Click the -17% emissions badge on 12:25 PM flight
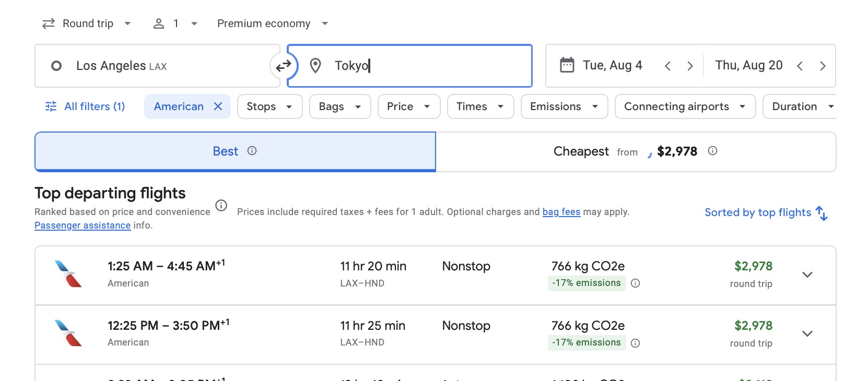The image size is (868, 381). (x=587, y=342)
